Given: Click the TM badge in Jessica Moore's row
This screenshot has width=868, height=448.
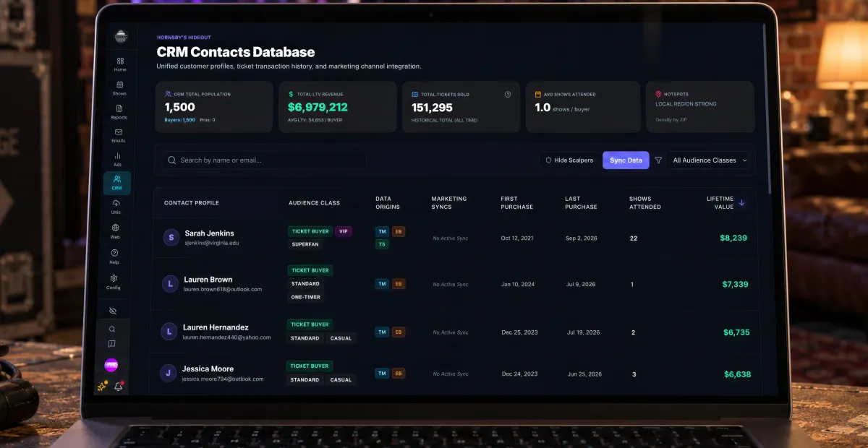Looking at the screenshot, I should pos(381,374).
